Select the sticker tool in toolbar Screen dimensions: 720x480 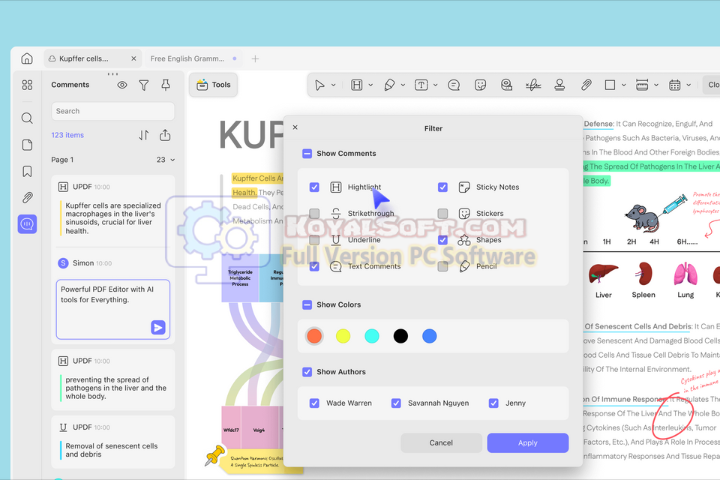pyautogui.click(x=480, y=85)
